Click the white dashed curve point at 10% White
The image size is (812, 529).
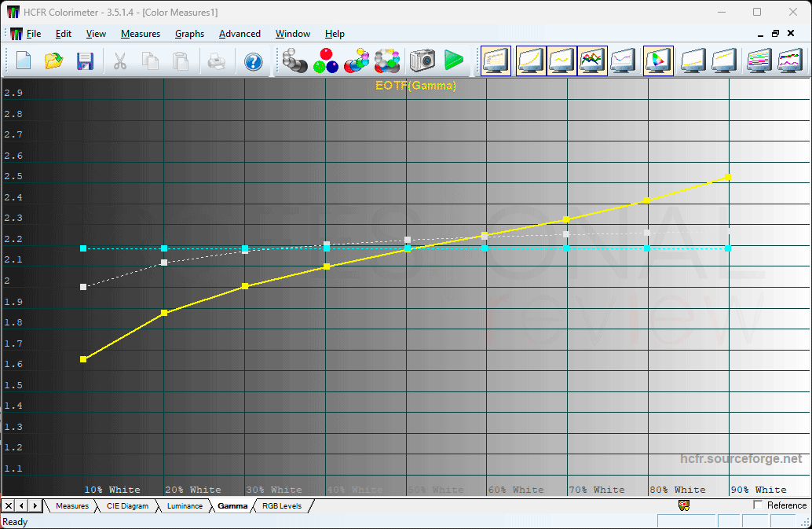click(83, 287)
